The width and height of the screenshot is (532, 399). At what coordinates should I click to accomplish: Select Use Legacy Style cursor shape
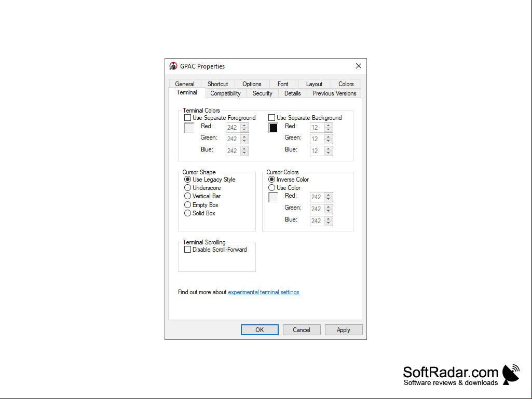[x=187, y=179]
